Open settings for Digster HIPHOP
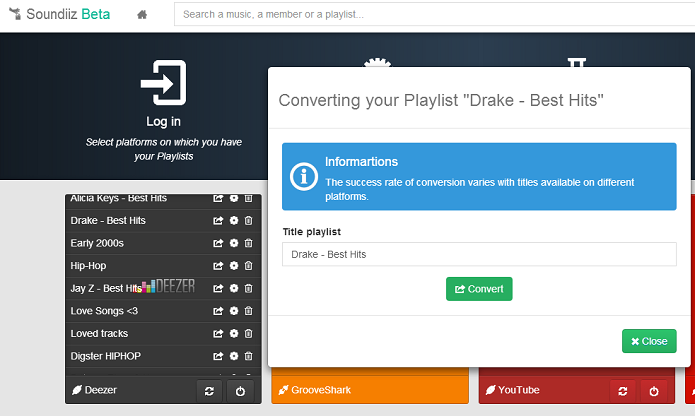Screen dimensions: 695x416 (x=234, y=356)
